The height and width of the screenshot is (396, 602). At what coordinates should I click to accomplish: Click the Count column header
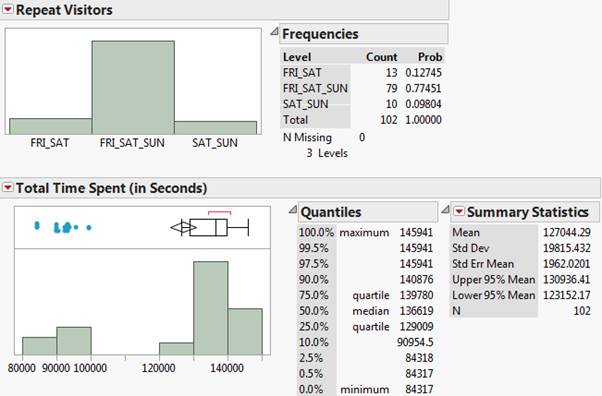[x=382, y=57]
